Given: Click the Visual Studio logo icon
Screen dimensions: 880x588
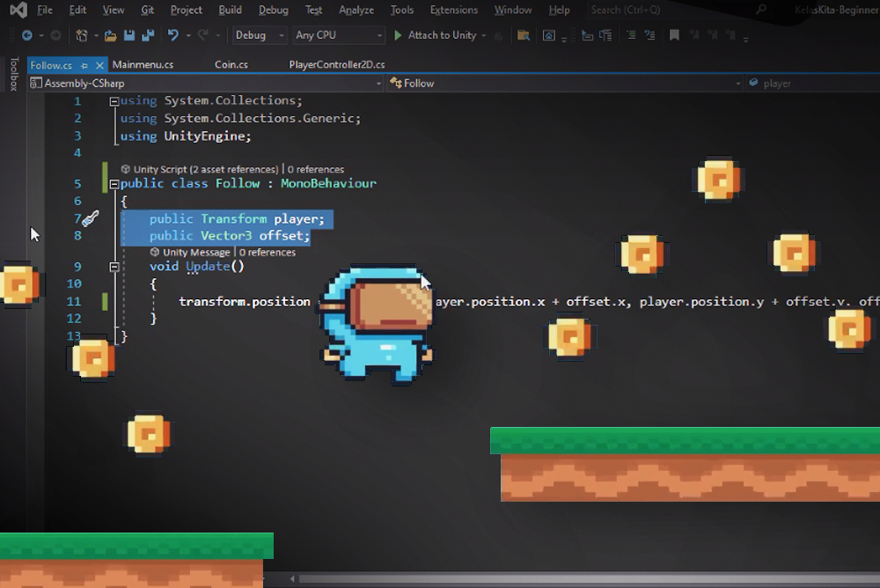Looking at the screenshot, I should tap(18, 10).
